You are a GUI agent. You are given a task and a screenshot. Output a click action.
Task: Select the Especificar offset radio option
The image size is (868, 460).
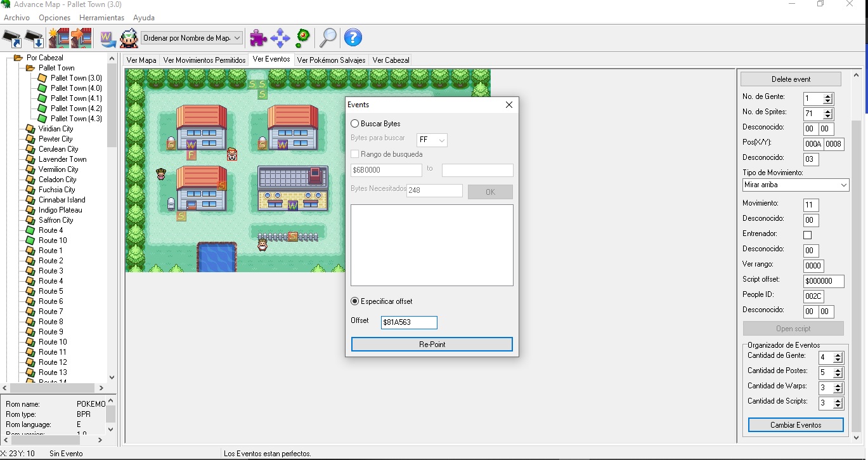(355, 301)
